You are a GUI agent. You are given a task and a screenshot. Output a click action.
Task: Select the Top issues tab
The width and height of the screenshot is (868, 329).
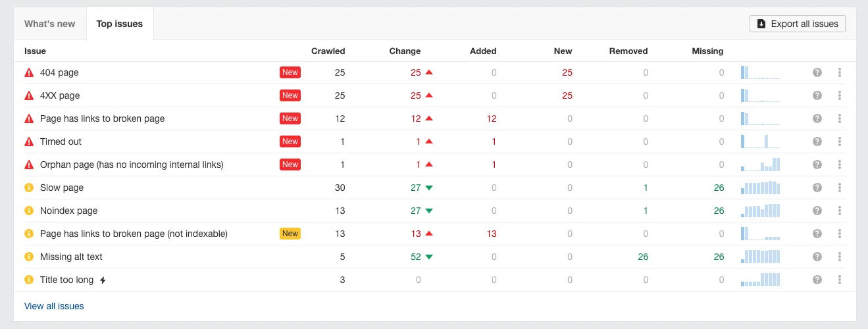coord(120,24)
